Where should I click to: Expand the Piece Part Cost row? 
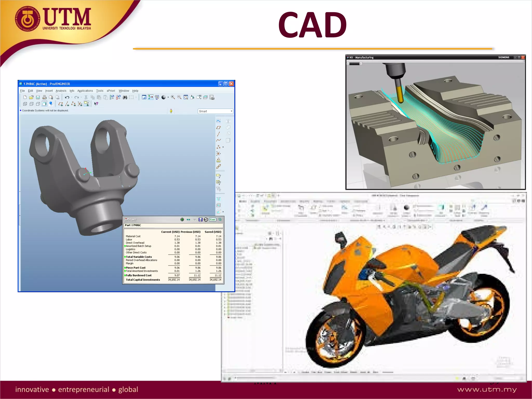tap(125, 268)
